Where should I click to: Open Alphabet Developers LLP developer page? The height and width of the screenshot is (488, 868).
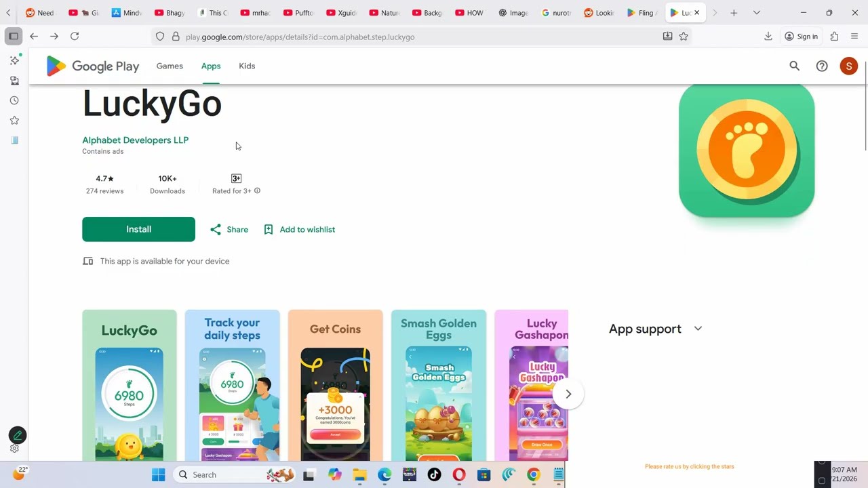pyautogui.click(x=136, y=140)
